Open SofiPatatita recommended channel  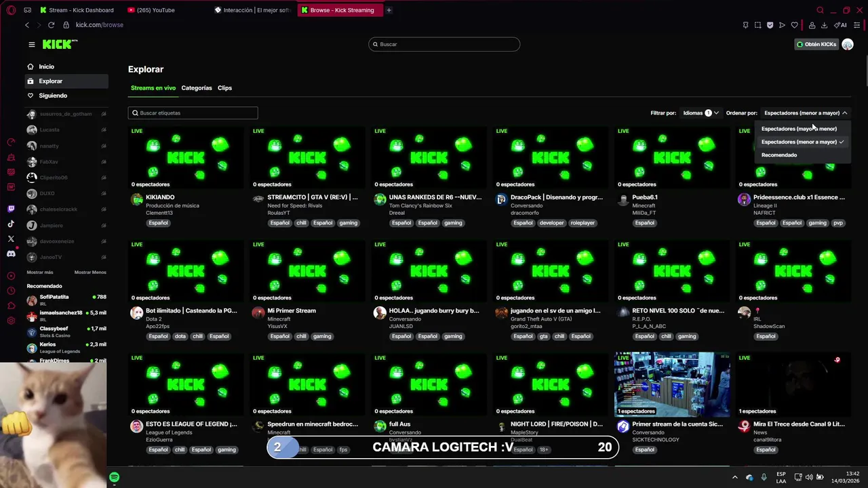66,300
